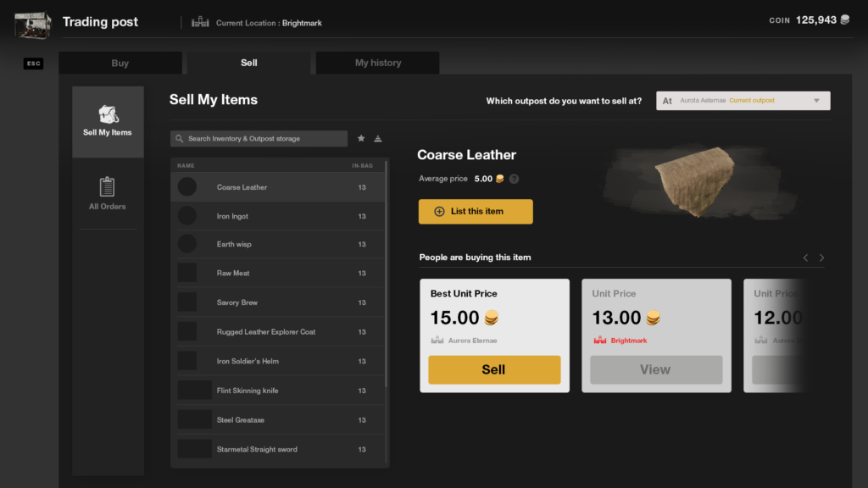Click the sort icon beside search bar
Image resolution: width=868 pixels, height=488 pixels.
click(378, 138)
